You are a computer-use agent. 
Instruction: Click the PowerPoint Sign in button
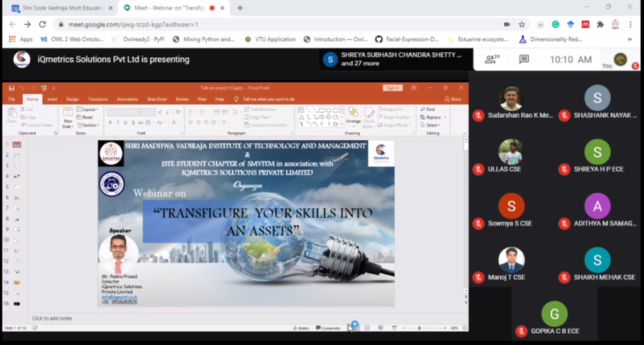(392, 88)
